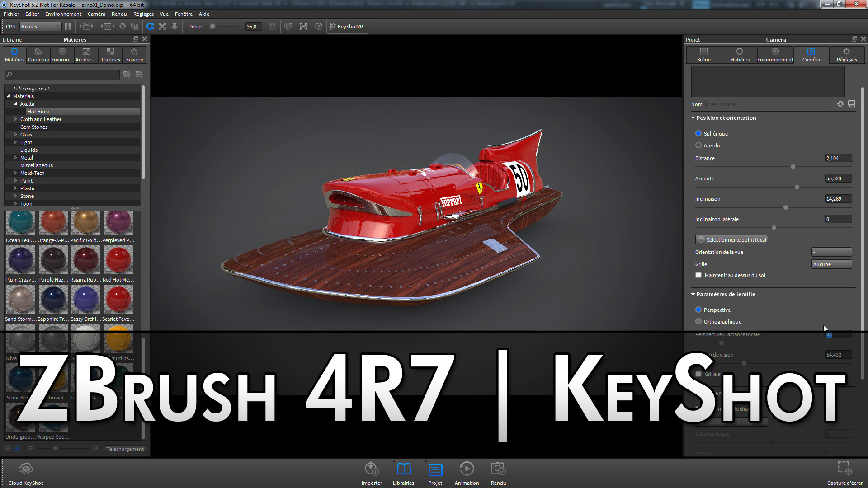Viewport: 868px width, 488px height.
Task: Toggle the Libraires panel from bottom bar
Action: pos(403,474)
